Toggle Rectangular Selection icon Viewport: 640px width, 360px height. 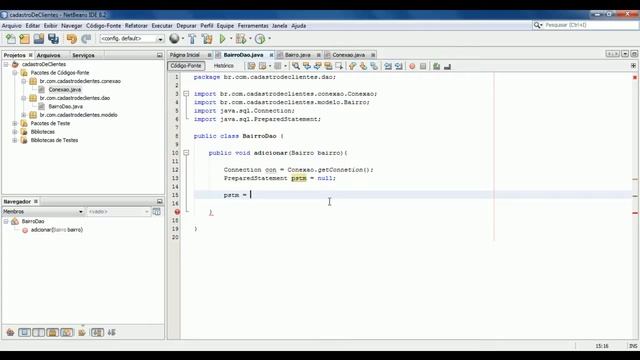(x=339, y=66)
